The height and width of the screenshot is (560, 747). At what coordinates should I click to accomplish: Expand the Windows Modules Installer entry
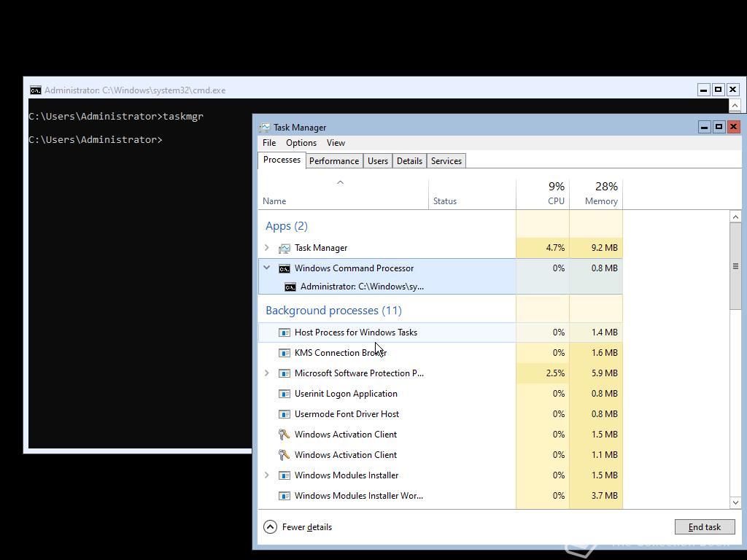click(267, 475)
